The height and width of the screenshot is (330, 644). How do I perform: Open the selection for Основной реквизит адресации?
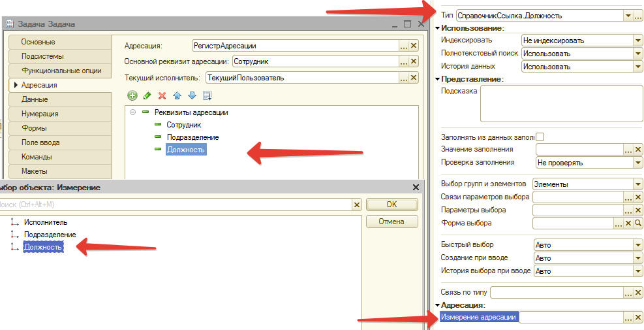point(404,61)
